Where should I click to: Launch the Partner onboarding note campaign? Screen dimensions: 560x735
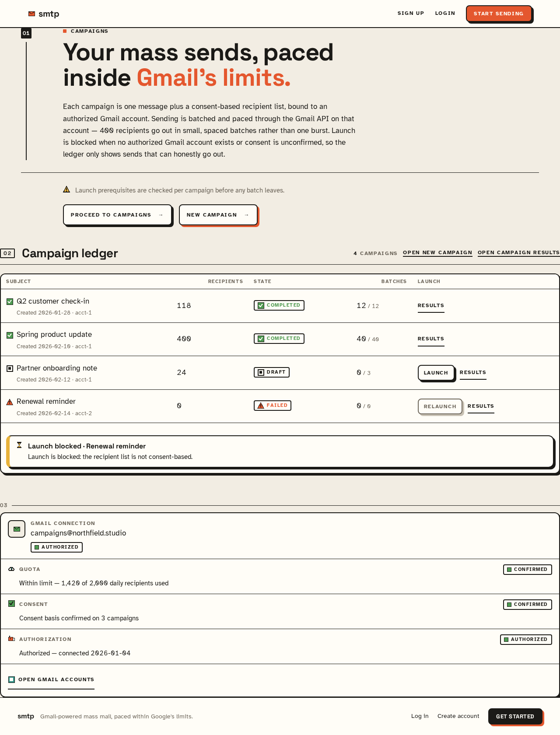click(436, 373)
